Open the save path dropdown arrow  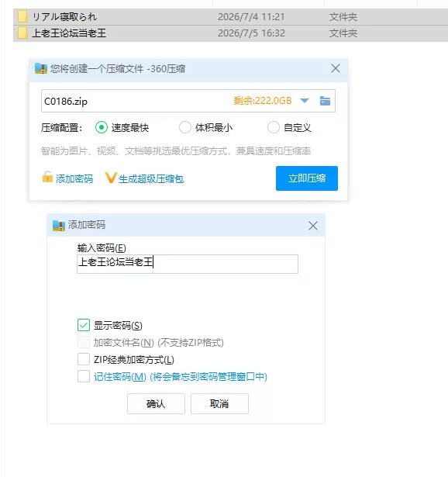click(x=305, y=101)
